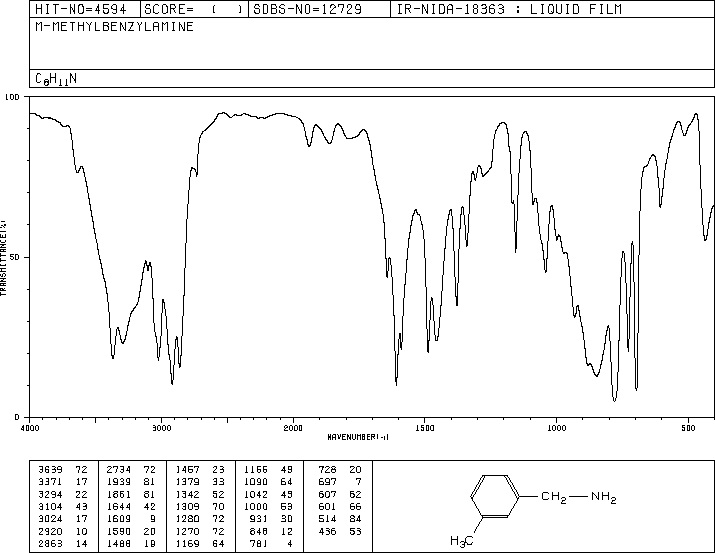Click the 100 tick label on the transmittance axis
Viewport: 715px width, 553px height.
[x=12, y=97]
